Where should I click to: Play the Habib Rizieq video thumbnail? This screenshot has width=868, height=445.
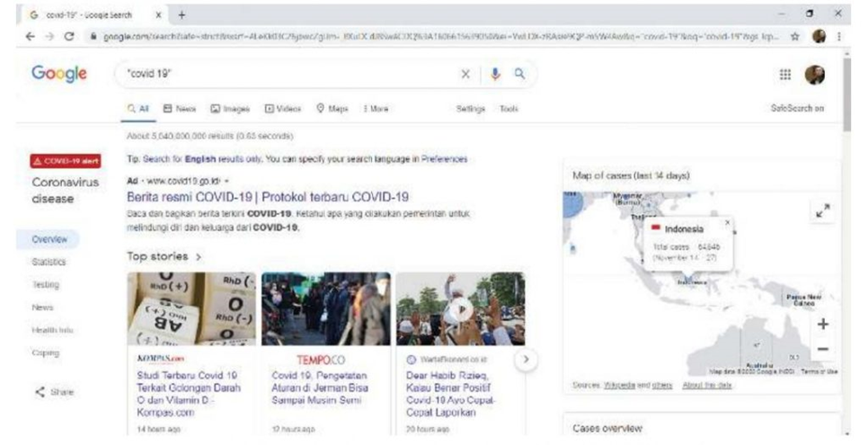point(461,308)
